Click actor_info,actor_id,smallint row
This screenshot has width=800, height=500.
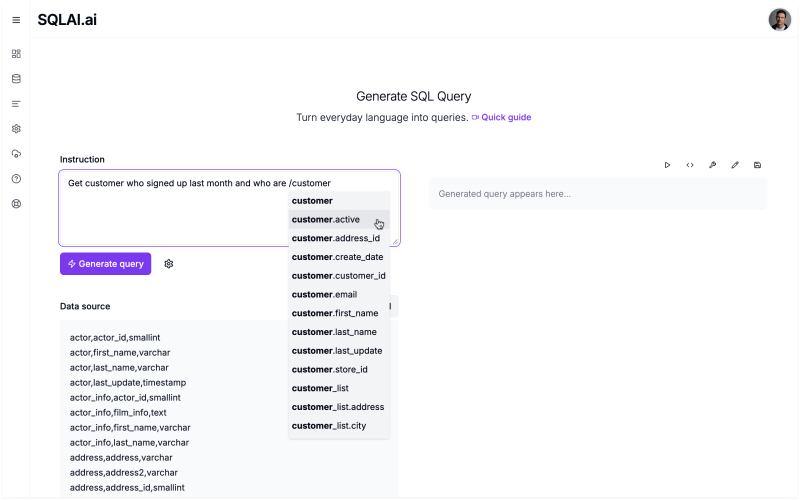coord(125,397)
